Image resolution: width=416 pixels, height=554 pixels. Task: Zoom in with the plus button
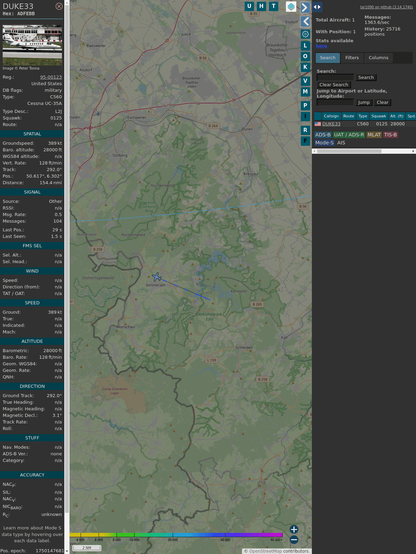294,529
